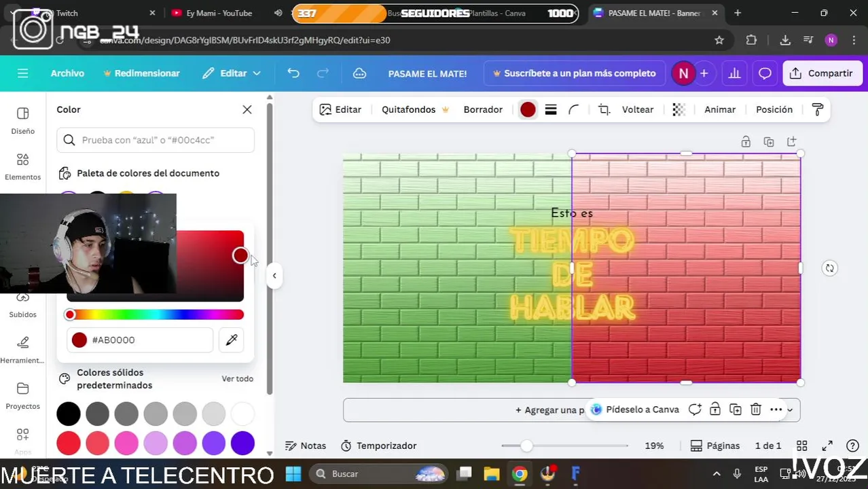
Task: Undo the last action
Action: point(293,73)
